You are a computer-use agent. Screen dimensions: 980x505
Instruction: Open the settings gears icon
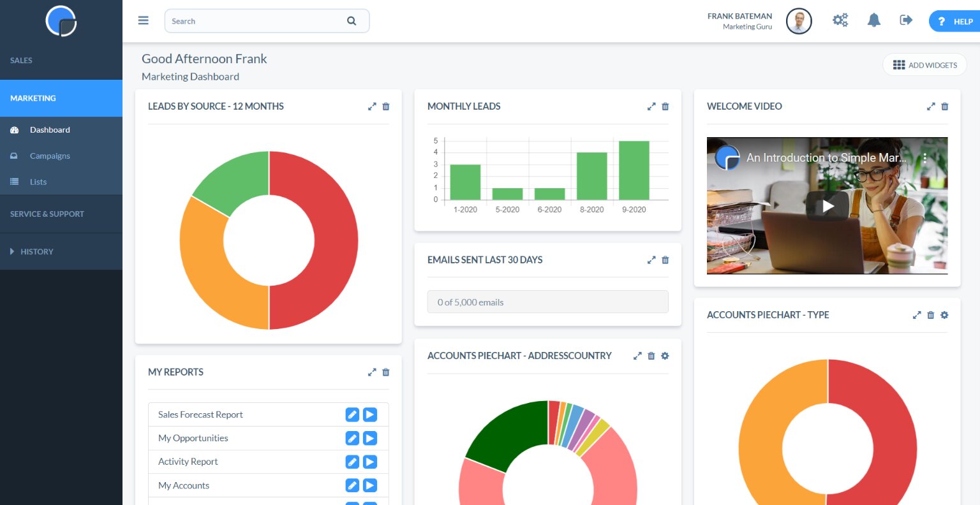tap(840, 20)
